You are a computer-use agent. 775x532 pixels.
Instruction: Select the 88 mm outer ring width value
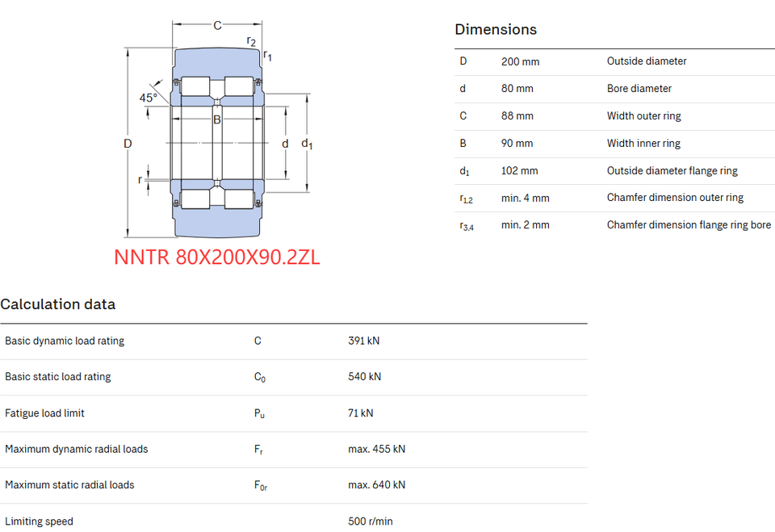pyautogui.click(x=517, y=115)
